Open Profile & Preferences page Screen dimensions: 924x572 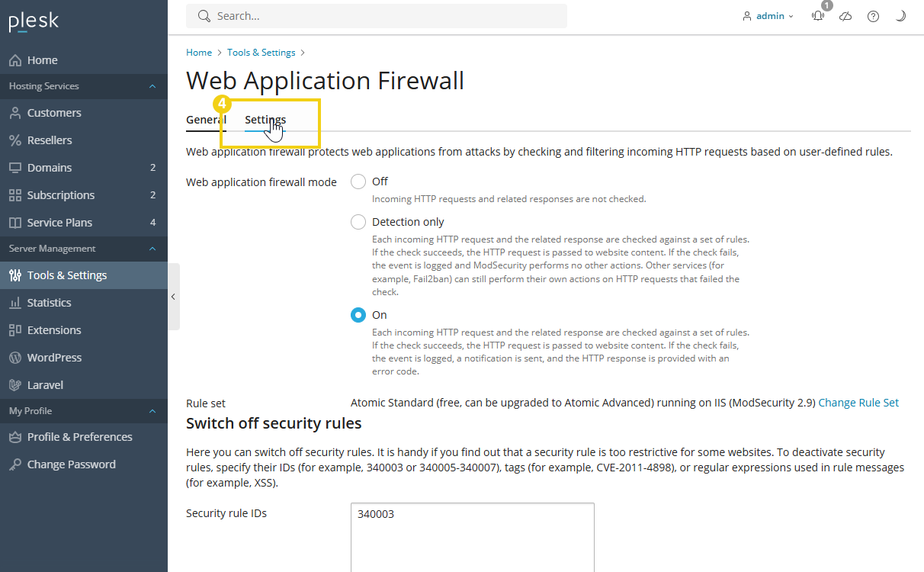84,437
